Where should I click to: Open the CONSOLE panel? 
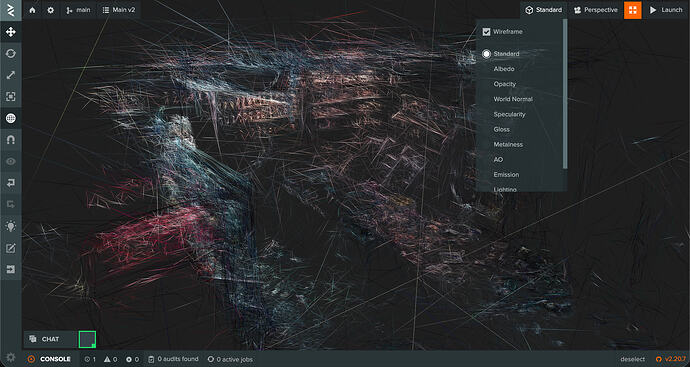pyautogui.click(x=50, y=359)
